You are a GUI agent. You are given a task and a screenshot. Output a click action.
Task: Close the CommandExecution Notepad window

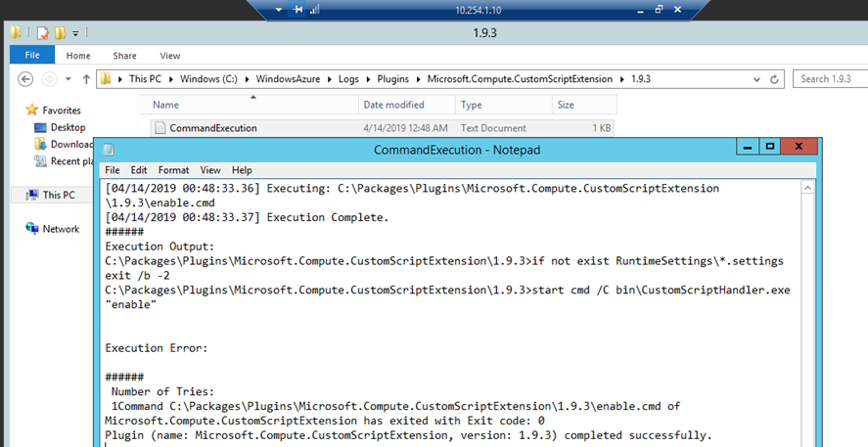(799, 147)
